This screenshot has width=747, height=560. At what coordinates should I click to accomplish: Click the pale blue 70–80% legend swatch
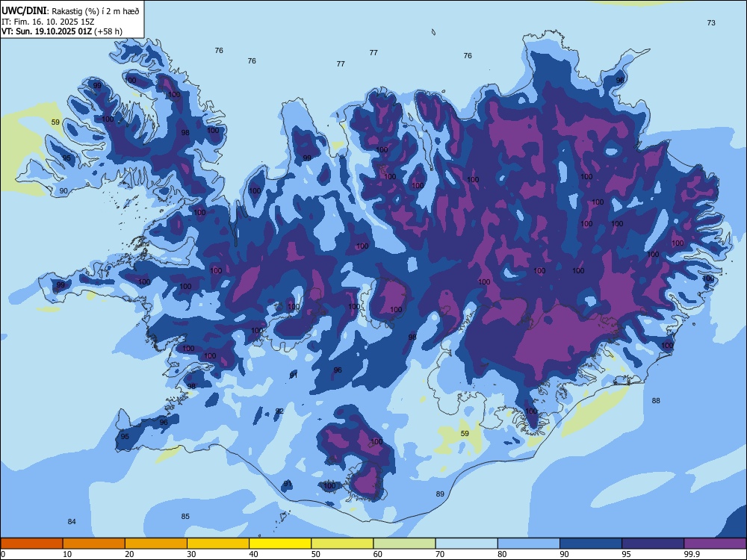pyautogui.click(x=466, y=544)
